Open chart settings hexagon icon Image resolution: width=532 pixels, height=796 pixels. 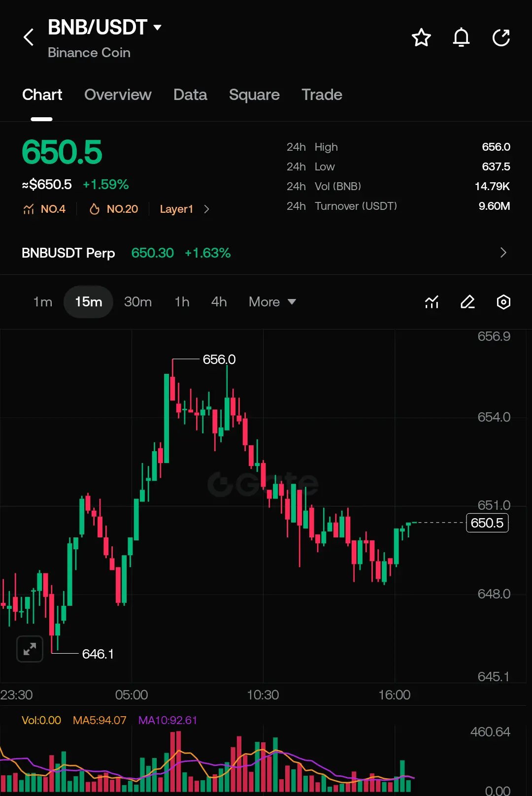click(503, 302)
